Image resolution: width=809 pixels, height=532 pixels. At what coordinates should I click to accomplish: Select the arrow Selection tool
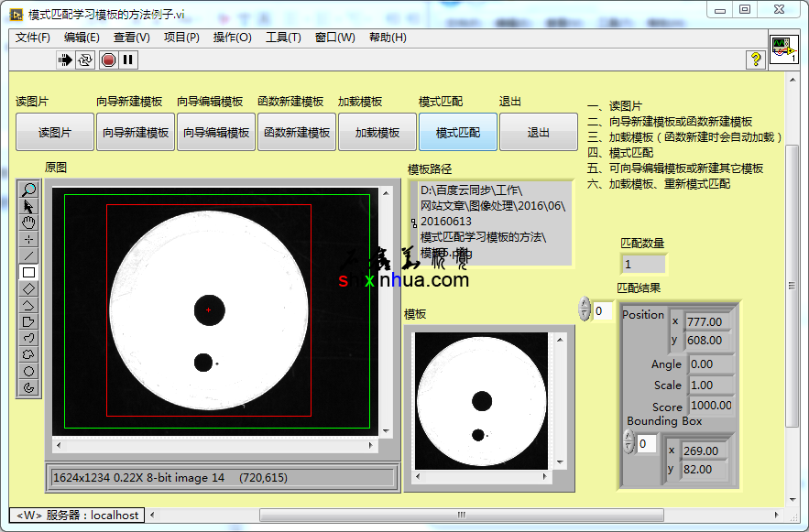(28, 206)
